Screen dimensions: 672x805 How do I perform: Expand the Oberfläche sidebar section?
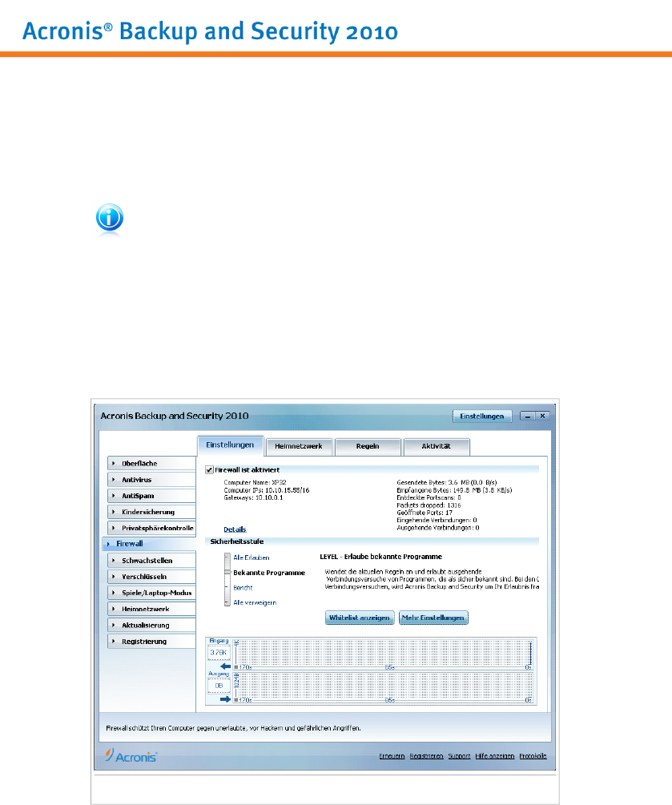(x=151, y=463)
